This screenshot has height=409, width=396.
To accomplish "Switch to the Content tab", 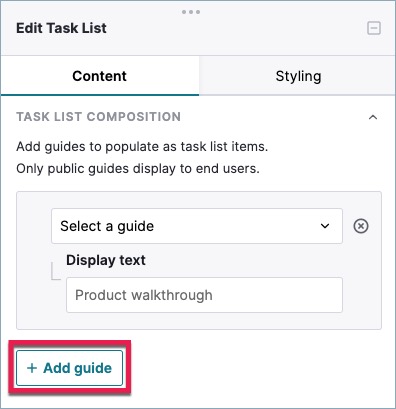I will coord(100,76).
